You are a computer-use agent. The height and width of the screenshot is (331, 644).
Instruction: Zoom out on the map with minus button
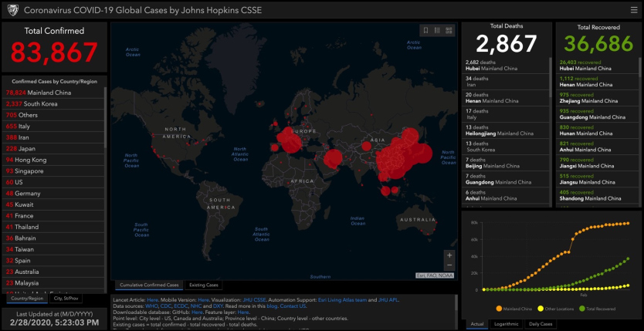tap(449, 266)
